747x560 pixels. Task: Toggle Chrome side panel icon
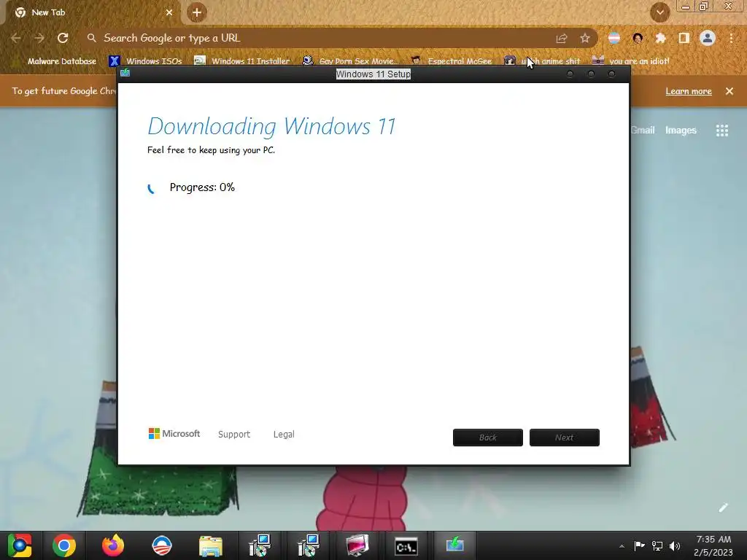click(684, 39)
